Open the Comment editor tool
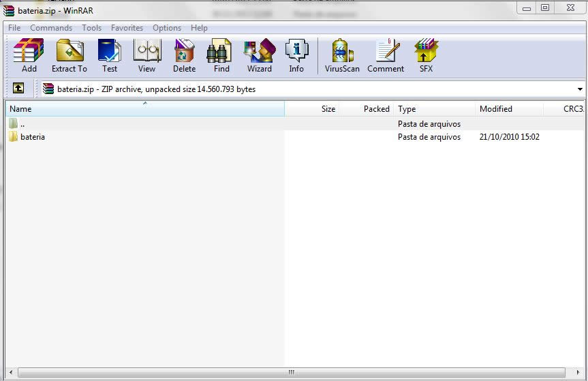Image resolution: width=588 pixels, height=381 pixels. point(386,55)
